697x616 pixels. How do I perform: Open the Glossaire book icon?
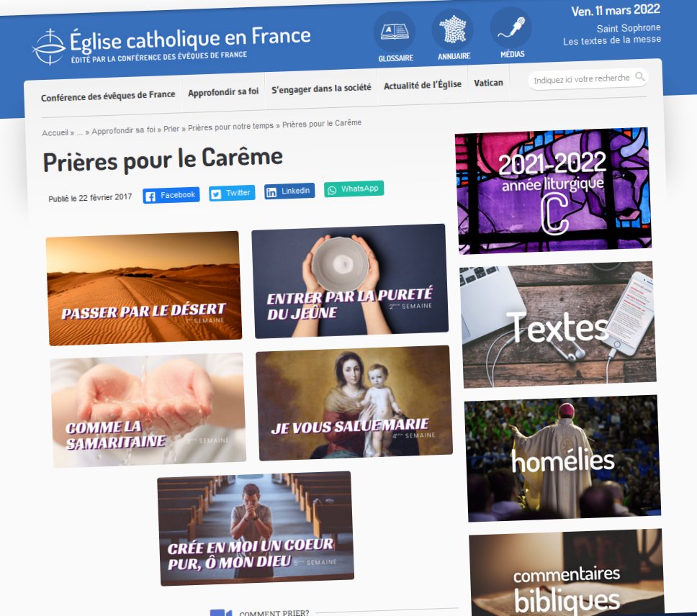[395, 32]
